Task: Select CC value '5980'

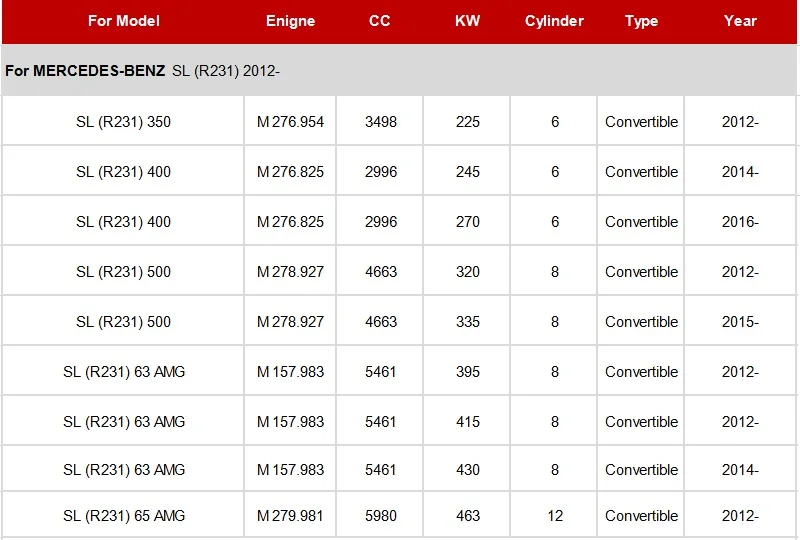Action: [381, 516]
